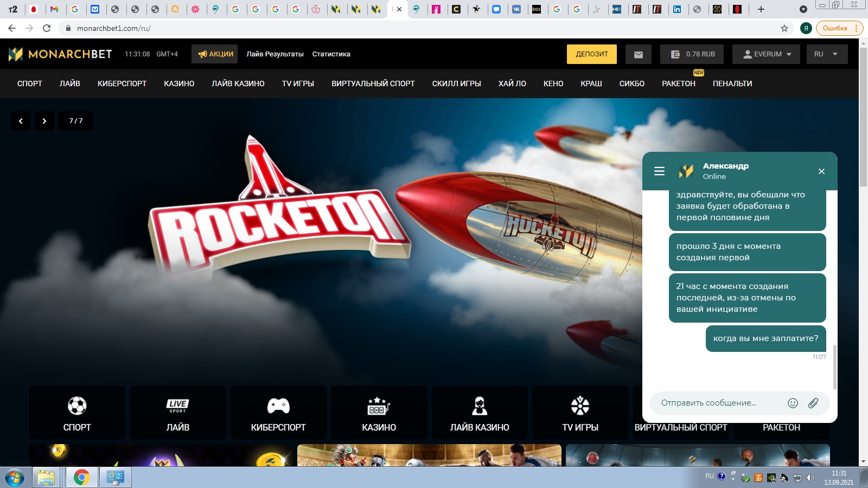868x488 pixels.
Task: Select КЕНО in navigation bar
Action: 553,84
